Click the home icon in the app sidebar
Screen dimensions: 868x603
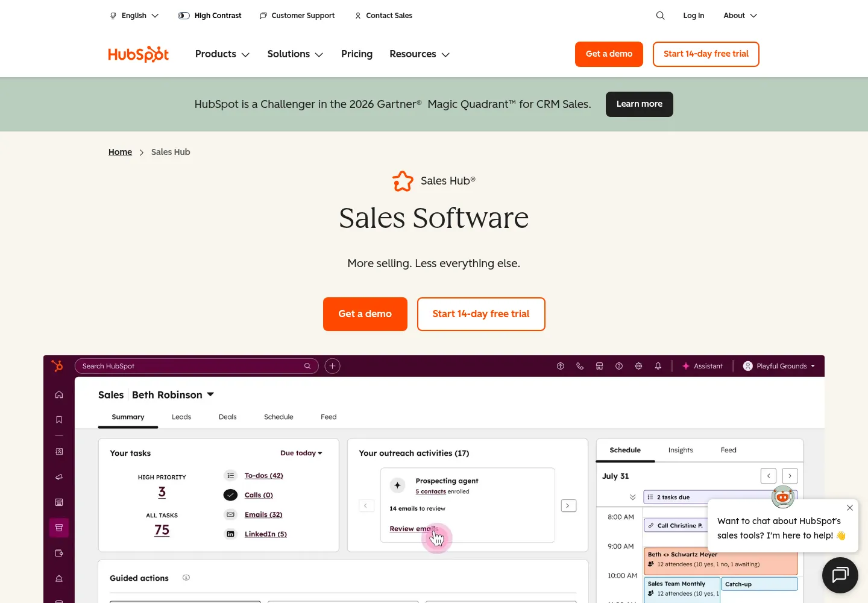59,394
